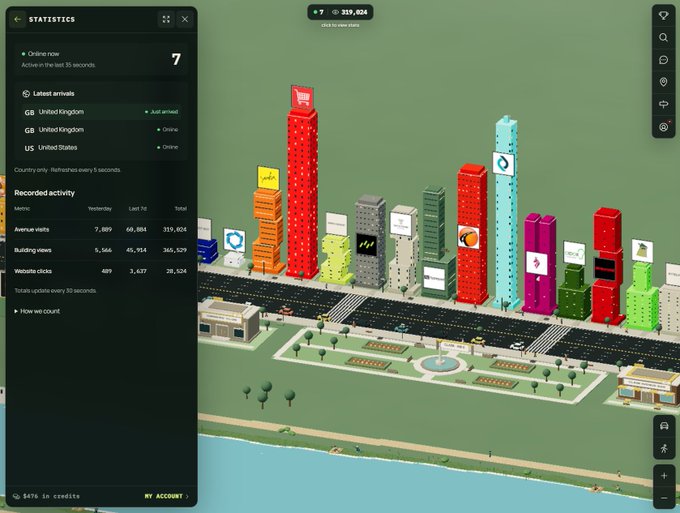This screenshot has width=680, height=513.
Task: Click the fountain in the park
Action: coord(440,363)
